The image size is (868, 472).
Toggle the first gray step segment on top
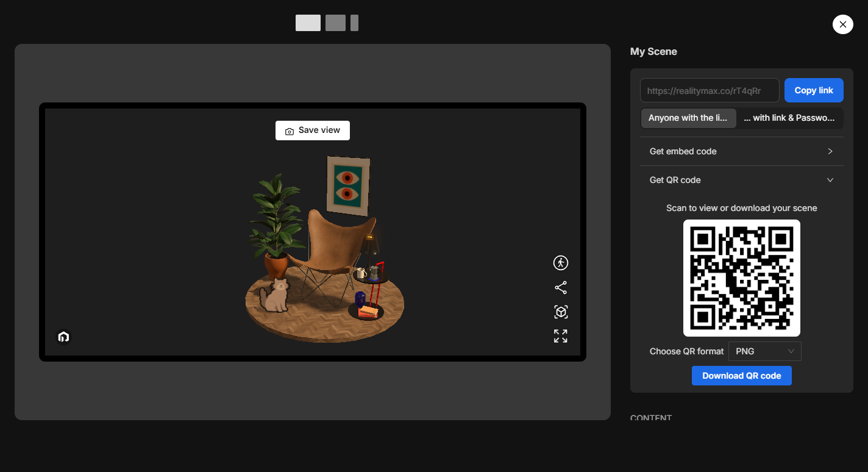tap(308, 23)
